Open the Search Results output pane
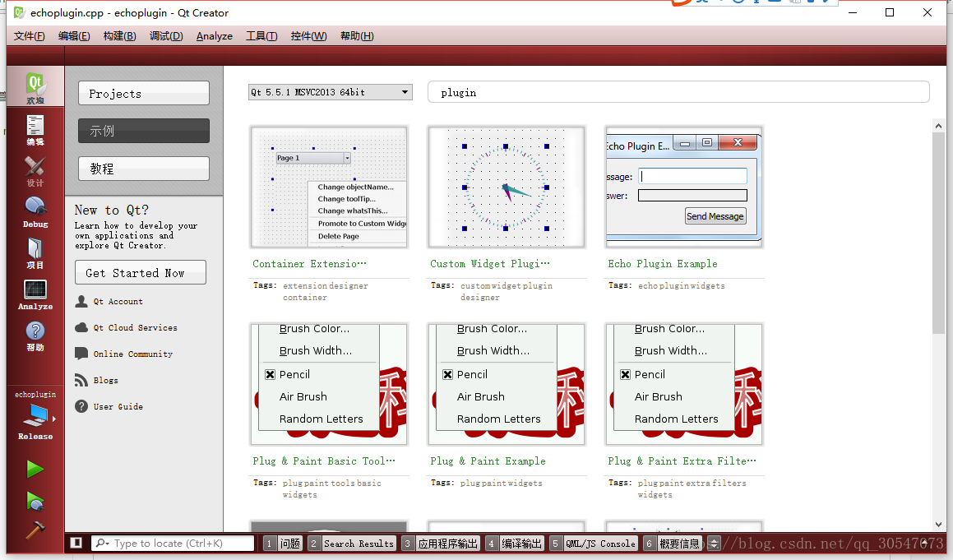This screenshot has height=560, width=953. 352,543
